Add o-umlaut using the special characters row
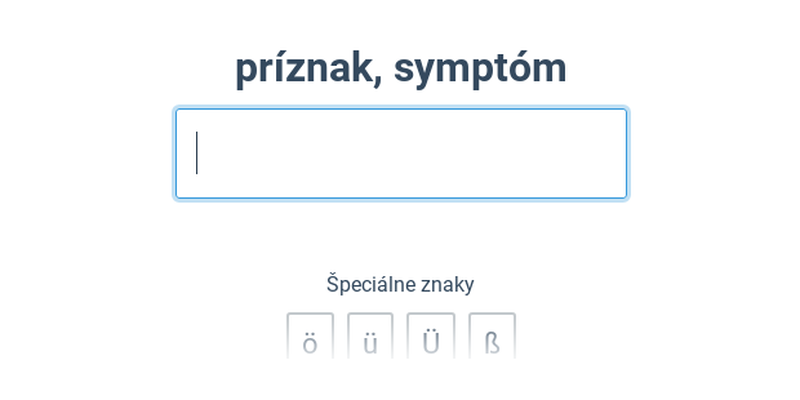The image size is (800, 400). tap(310, 337)
